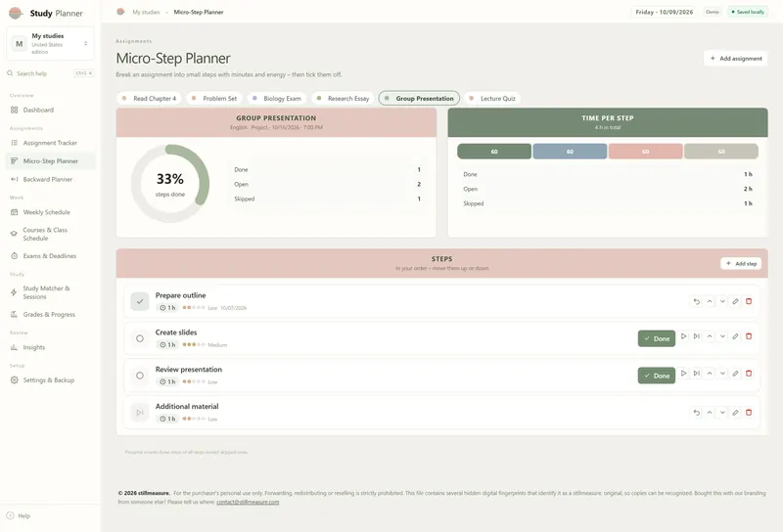783x532 pixels.
Task: Edit the Review presentation step
Action: pos(736,374)
